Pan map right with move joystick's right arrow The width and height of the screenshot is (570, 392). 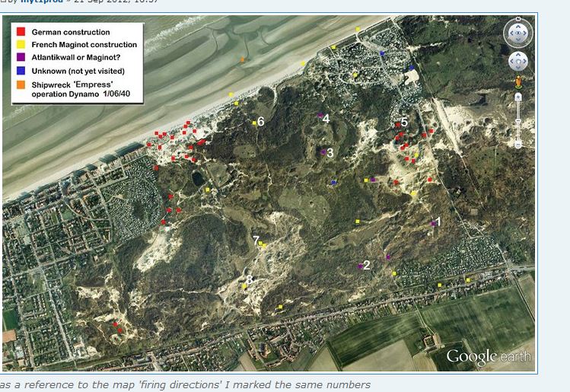[x=524, y=61]
